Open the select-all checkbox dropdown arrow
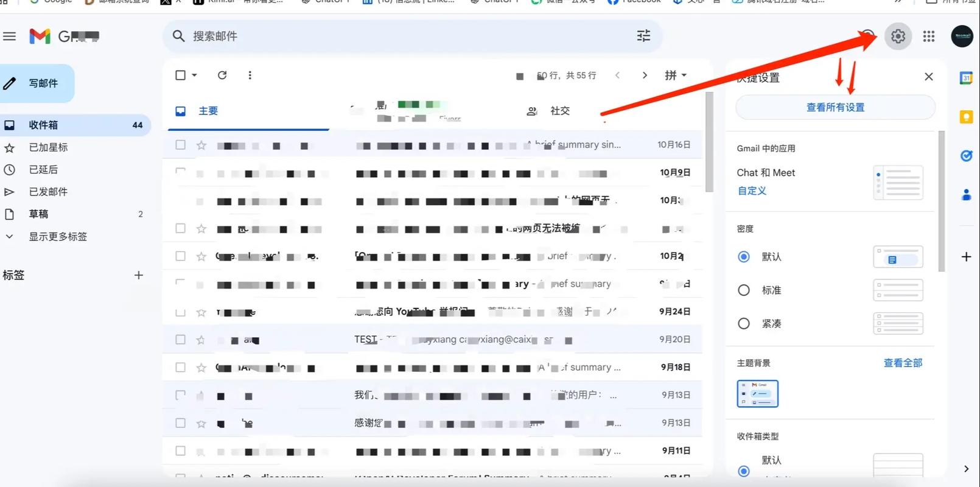 tap(195, 75)
